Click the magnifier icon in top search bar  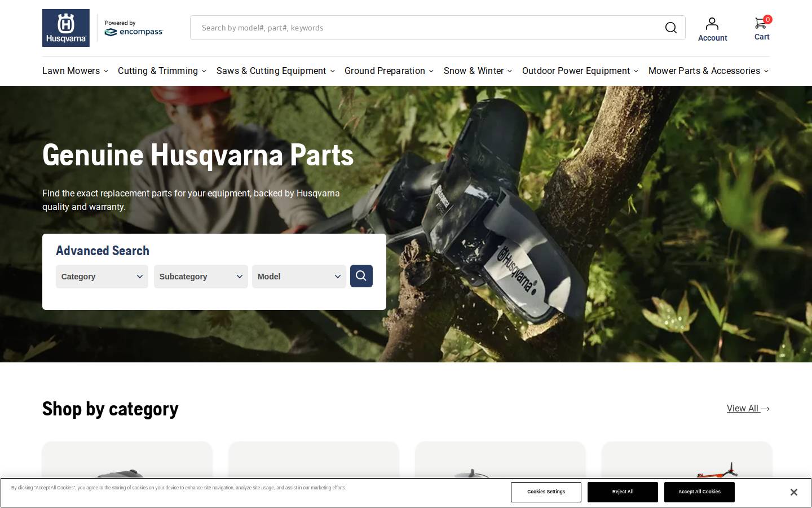[x=670, y=28]
